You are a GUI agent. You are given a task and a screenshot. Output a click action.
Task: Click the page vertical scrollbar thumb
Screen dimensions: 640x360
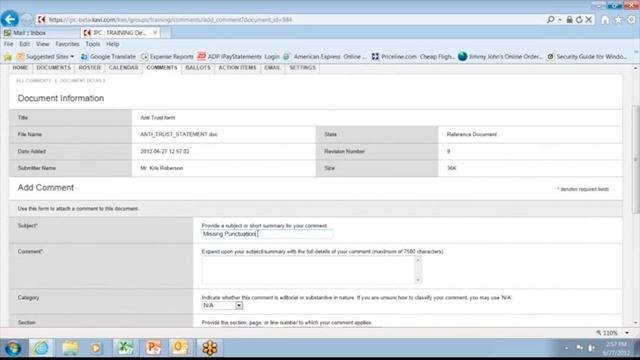636,159
